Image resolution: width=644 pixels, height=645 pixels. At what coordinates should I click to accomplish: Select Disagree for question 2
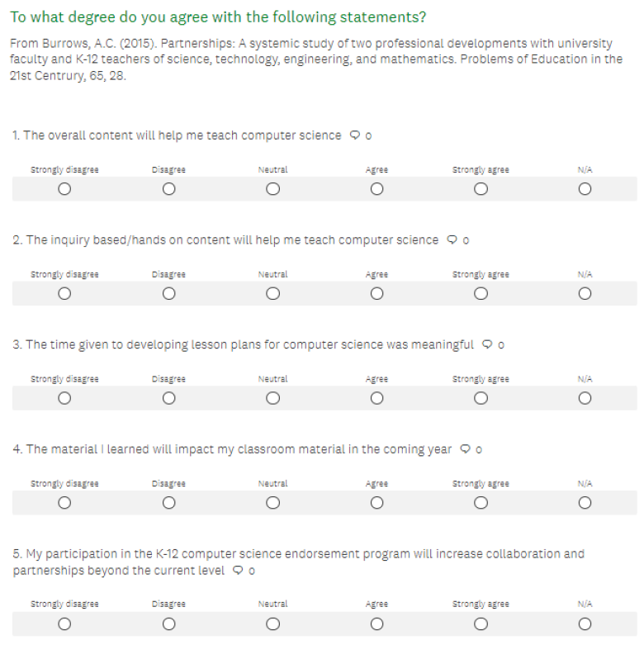tap(168, 294)
